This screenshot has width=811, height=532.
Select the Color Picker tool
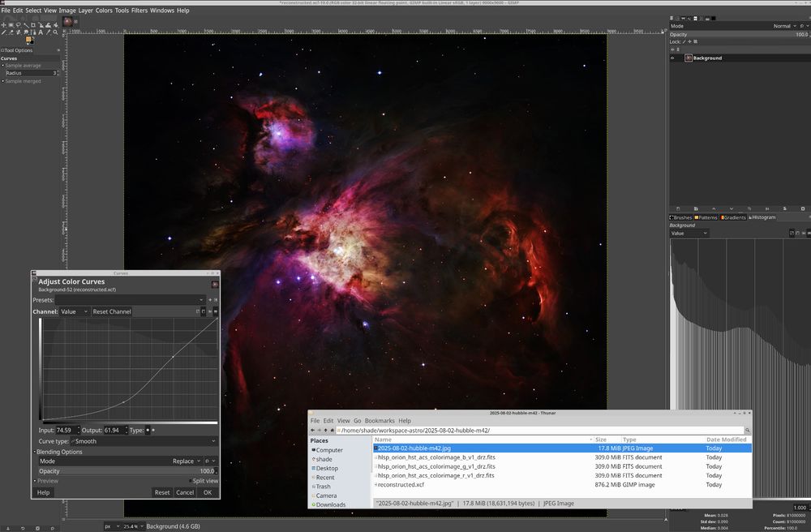(x=48, y=32)
